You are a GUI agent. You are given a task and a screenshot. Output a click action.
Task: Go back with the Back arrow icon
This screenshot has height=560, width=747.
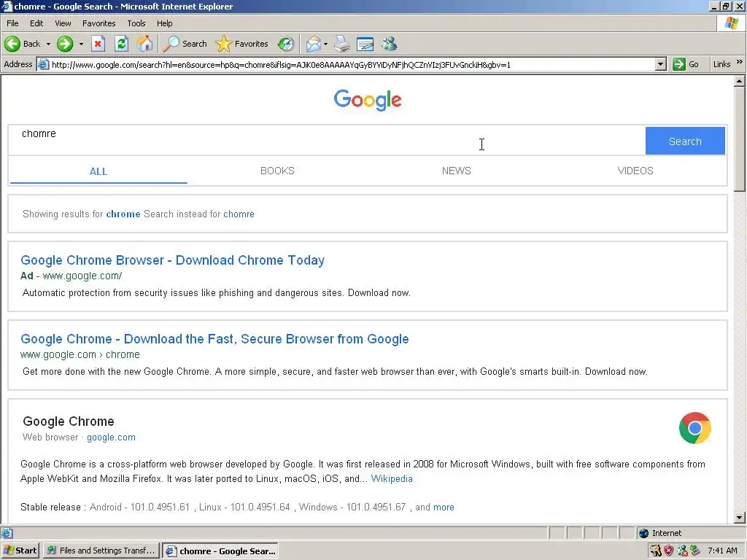point(12,44)
